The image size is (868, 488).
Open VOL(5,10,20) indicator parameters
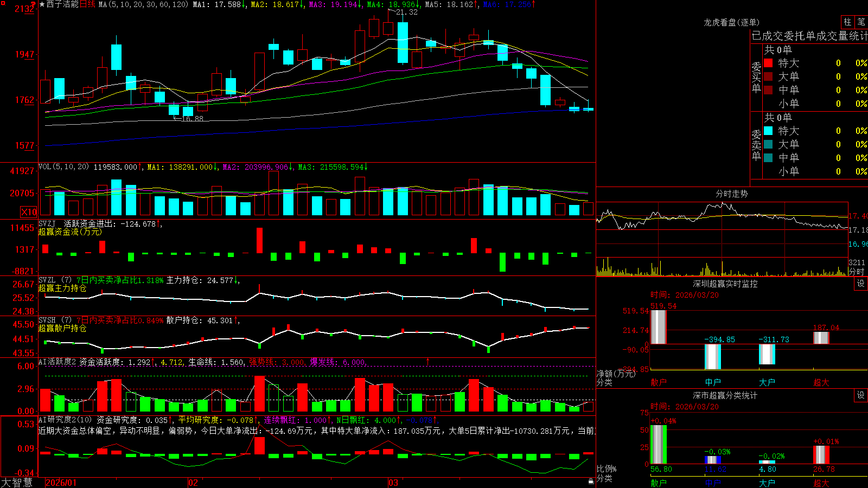(x=63, y=167)
